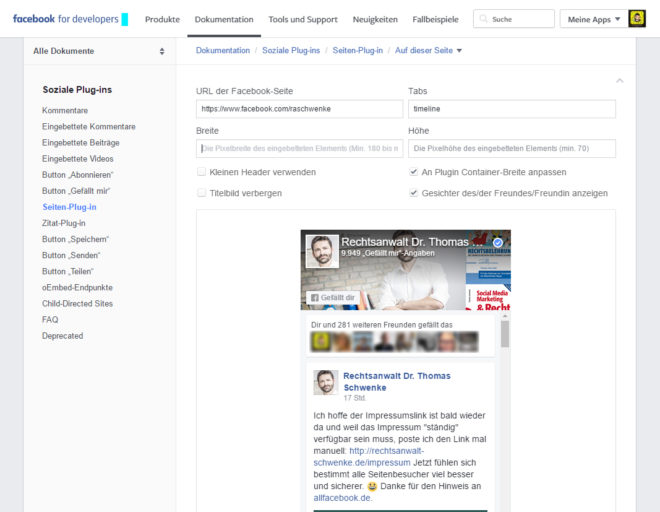The height and width of the screenshot is (512, 660).
Task: Open the allfacebook.de link
Action: click(x=343, y=498)
